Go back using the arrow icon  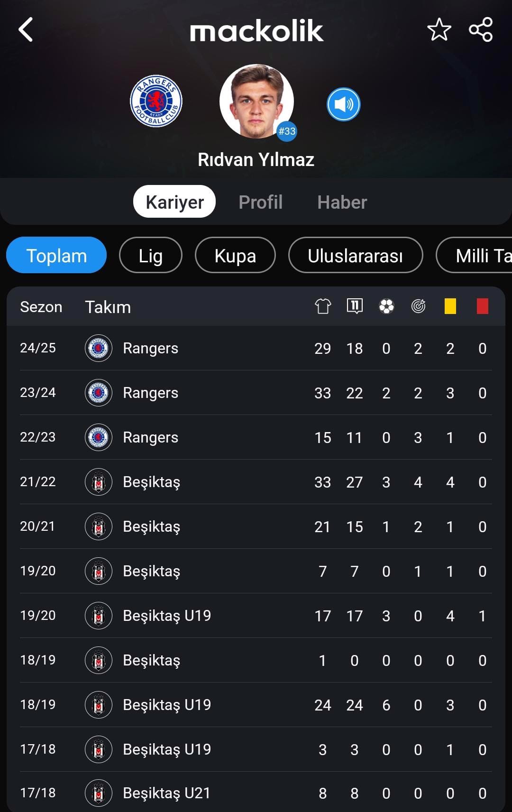[x=26, y=30]
